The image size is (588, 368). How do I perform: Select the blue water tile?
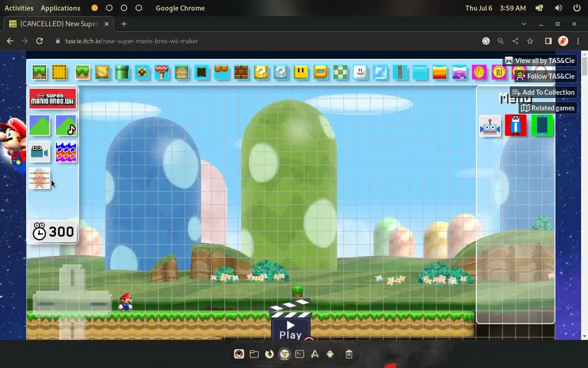tap(420, 72)
